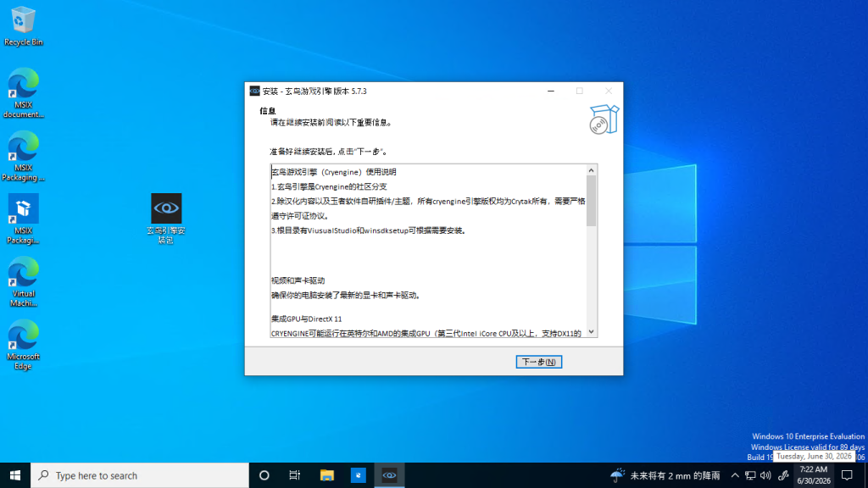868x488 pixels.
Task: Click the installer scrollbar up arrow
Action: click(x=591, y=170)
